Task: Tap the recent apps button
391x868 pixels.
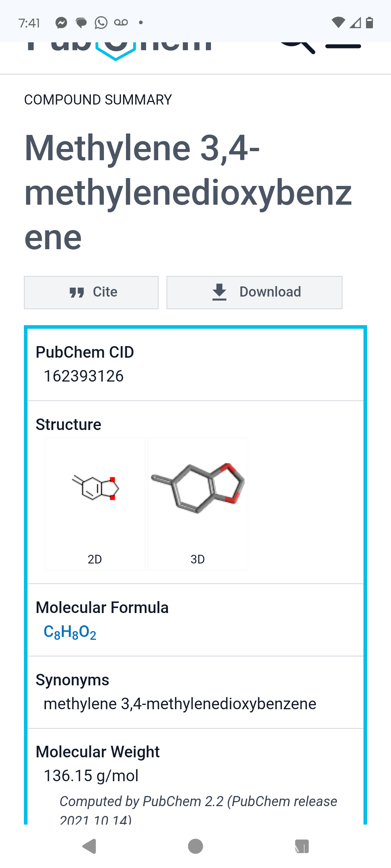Action: pos(302,846)
